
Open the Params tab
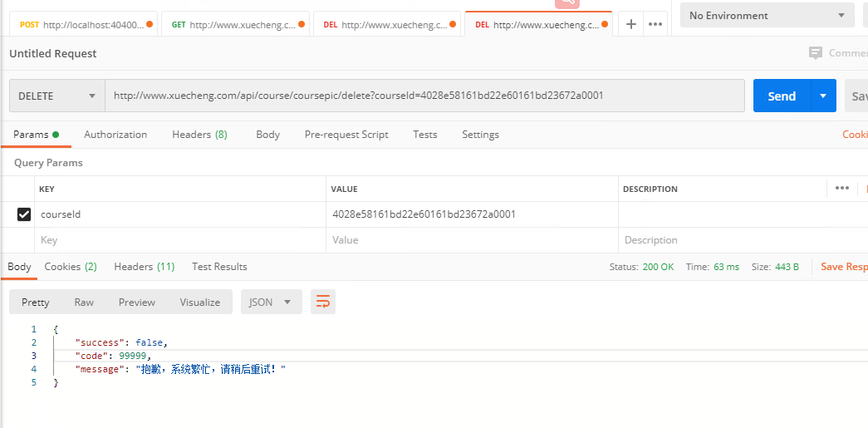[36, 135]
